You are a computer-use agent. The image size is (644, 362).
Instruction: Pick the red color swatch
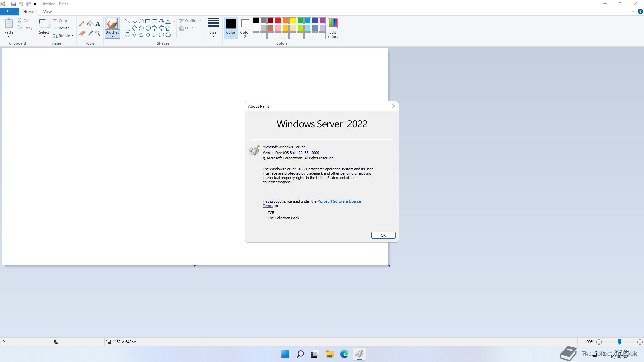pyautogui.click(x=278, y=21)
